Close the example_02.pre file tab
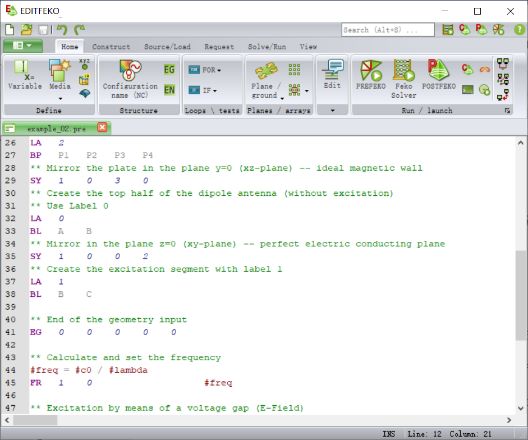This screenshot has height=440, width=528. [102, 127]
